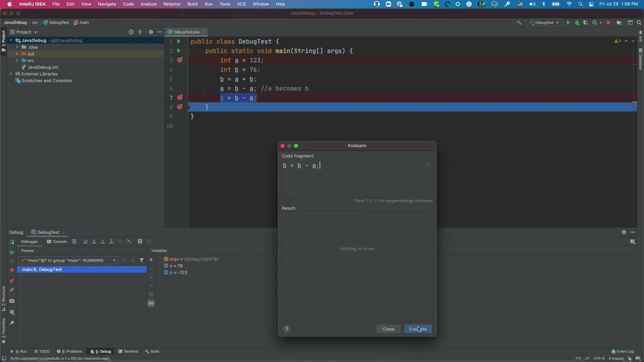Stop the process with top toolbar red square

coord(608,23)
